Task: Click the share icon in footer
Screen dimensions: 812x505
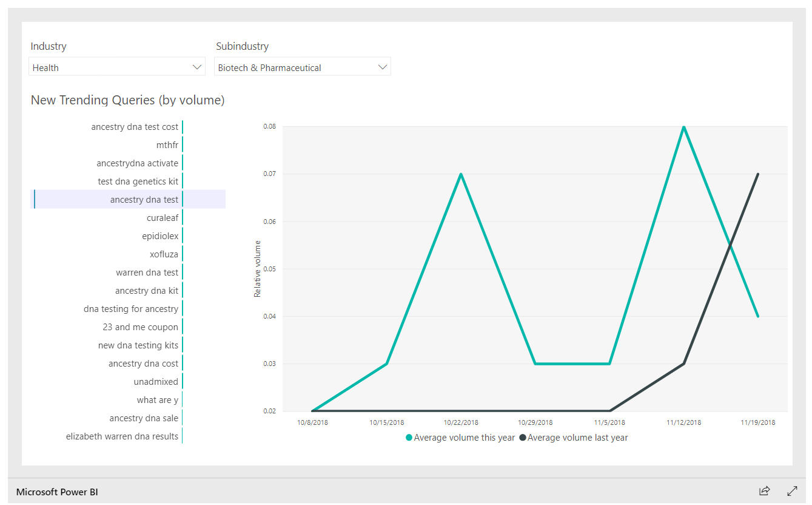Action: (x=764, y=491)
